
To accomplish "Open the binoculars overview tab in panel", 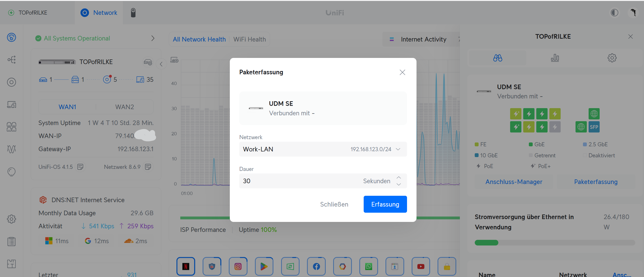I will pos(498,58).
